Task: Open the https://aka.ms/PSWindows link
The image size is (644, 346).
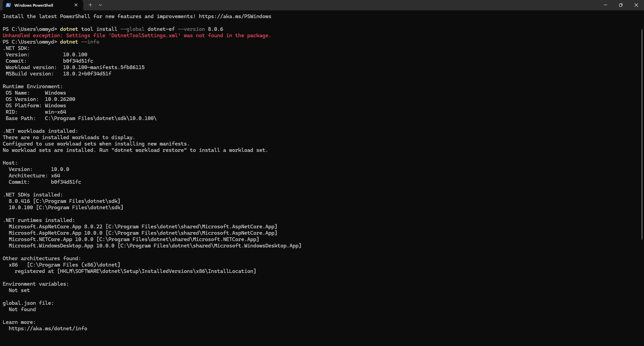Action: tap(235, 16)
